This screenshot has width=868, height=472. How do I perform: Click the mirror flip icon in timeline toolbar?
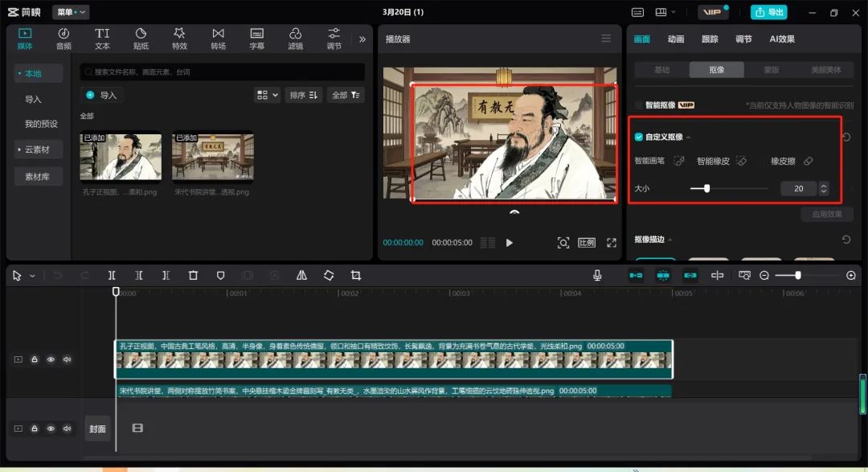[301, 275]
